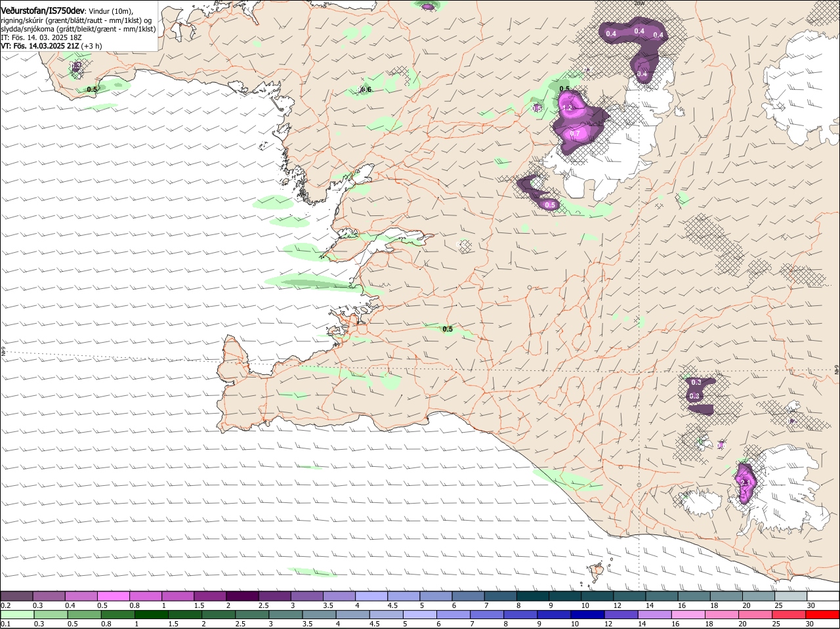840x629 pixels.
Task: Select purple 12 rain legend swatch
Action: 621,615
